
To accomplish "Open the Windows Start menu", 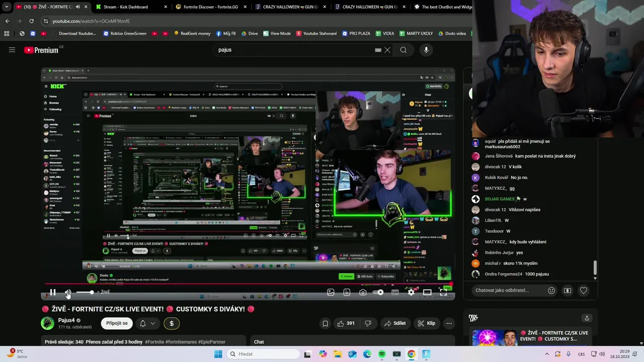I will coord(218,354).
